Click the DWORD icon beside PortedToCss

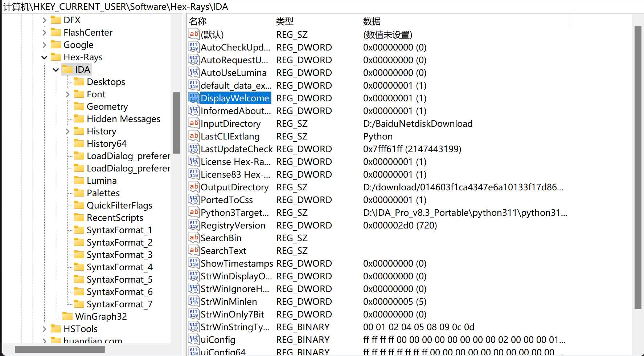click(x=194, y=199)
